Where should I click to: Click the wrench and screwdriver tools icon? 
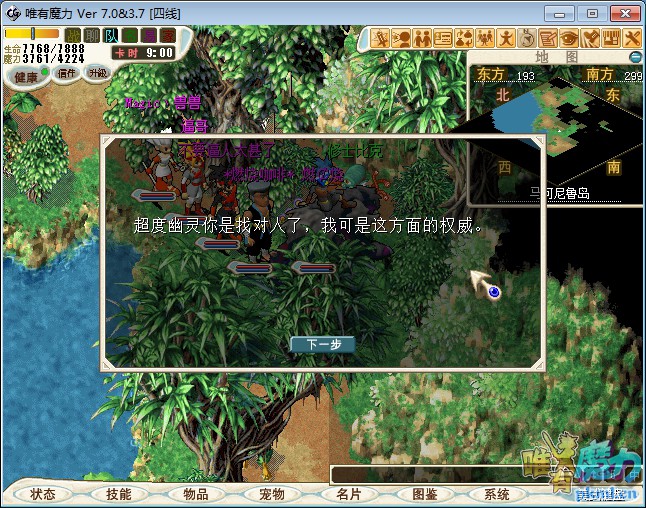[632, 39]
